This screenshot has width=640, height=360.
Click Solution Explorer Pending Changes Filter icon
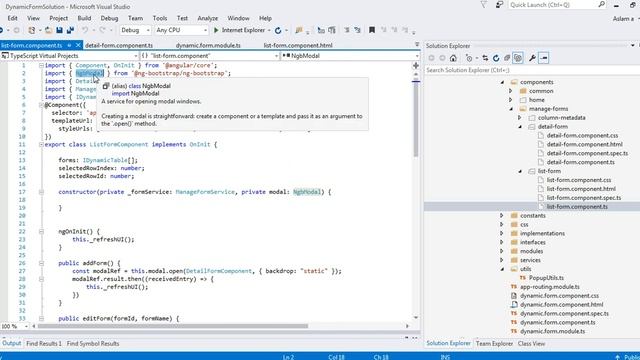point(469,58)
